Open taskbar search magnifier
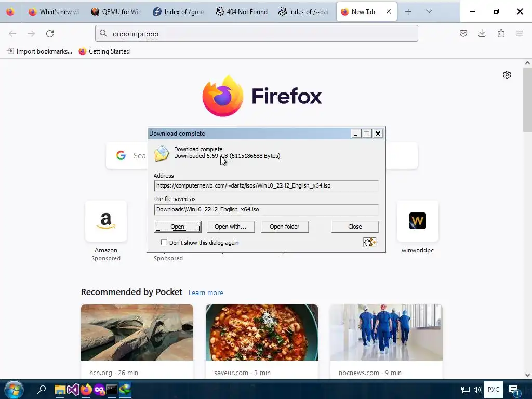Image resolution: width=532 pixels, height=399 pixels. pos(42,390)
